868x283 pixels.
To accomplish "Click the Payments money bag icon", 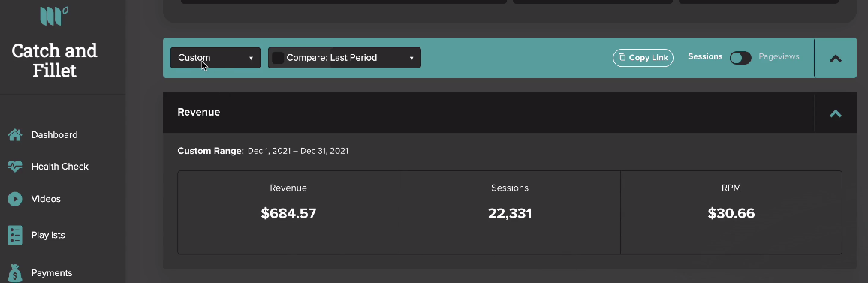I will (x=15, y=273).
